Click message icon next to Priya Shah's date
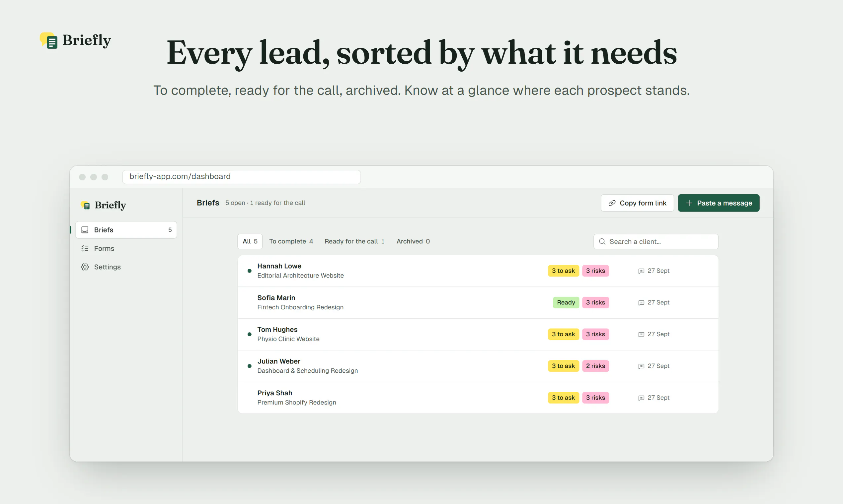The width and height of the screenshot is (843, 504). 641,398
